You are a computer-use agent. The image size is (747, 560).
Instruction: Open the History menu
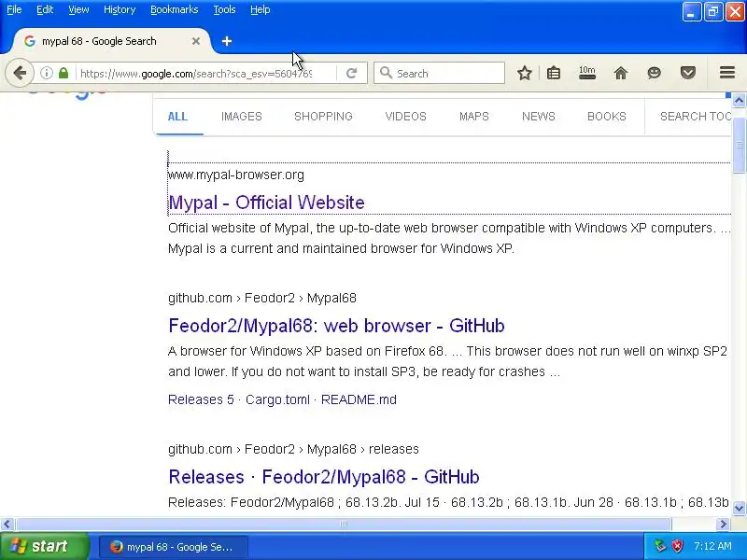(x=120, y=9)
